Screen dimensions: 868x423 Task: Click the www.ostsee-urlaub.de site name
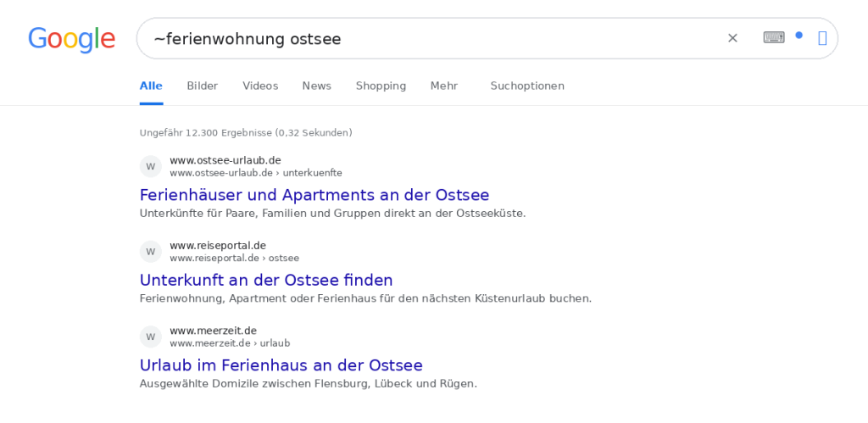(225, 160)
